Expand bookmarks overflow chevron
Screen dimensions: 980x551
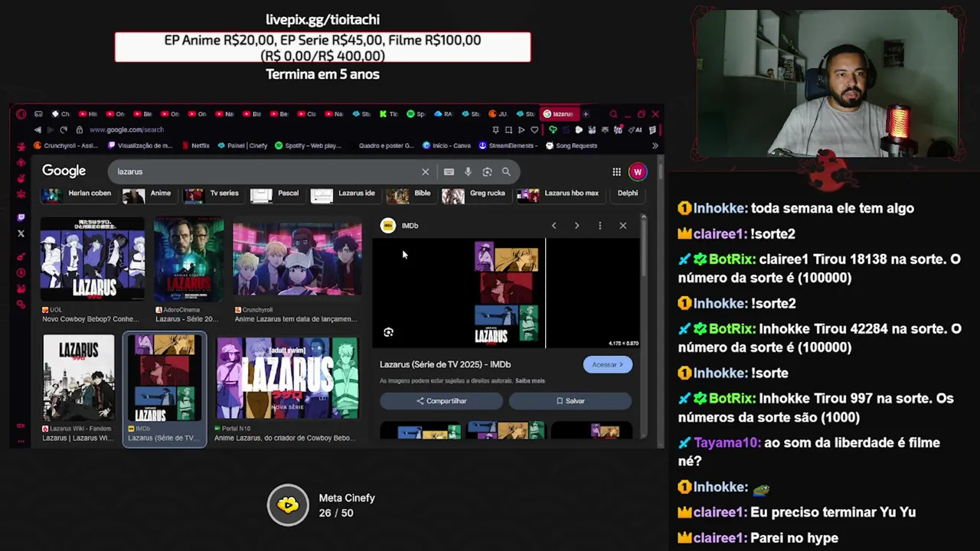[x=655, y=145]
